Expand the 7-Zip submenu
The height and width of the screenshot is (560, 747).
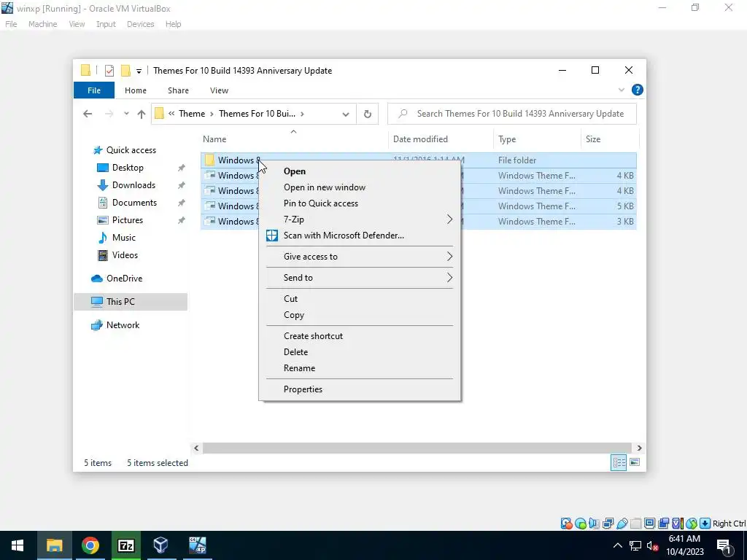pos(449,219)
